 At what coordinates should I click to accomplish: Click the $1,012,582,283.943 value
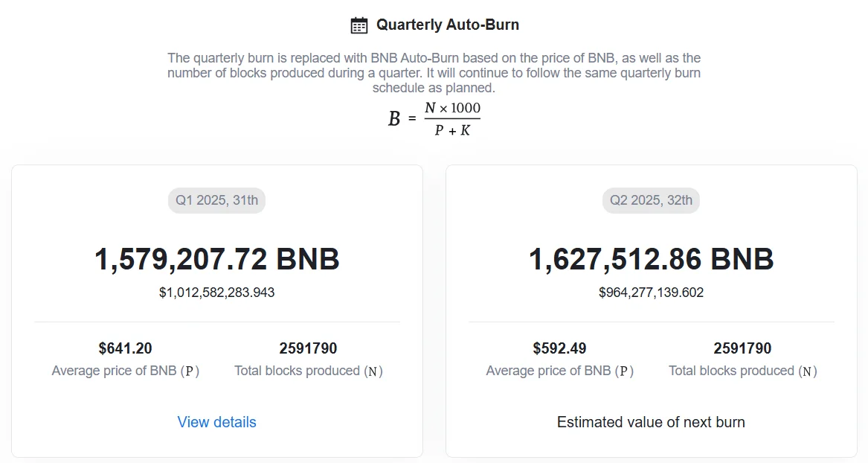click(x=216, y=293)
